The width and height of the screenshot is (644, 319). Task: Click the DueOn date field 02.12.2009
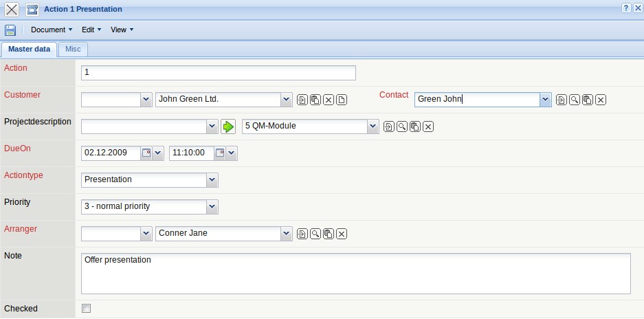(x=111, y=153)
